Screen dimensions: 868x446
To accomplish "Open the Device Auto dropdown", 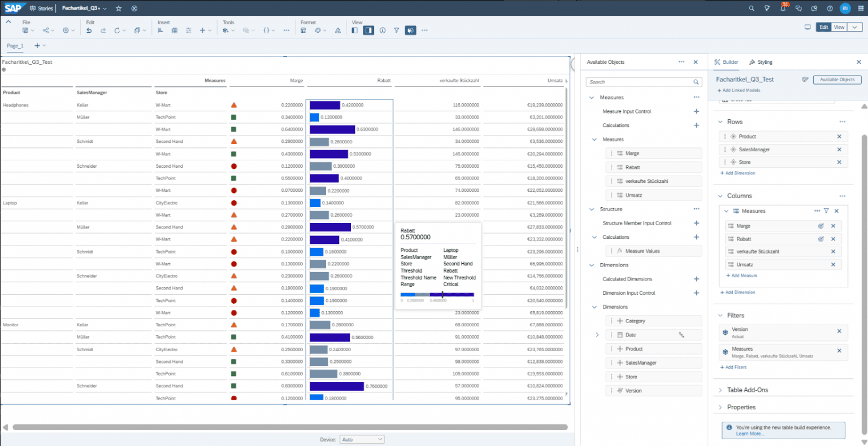I will point(362,439).
